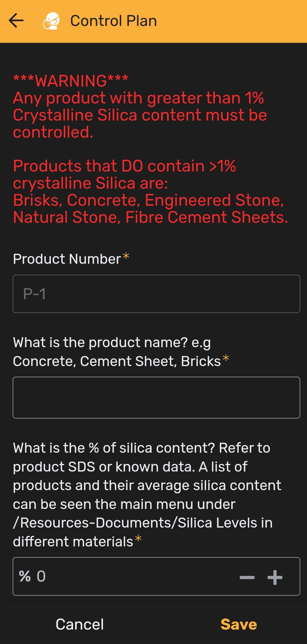Focus the Product Number P-1 field
The width and height of the screenshot is (307, 644).
click(156, 294)
